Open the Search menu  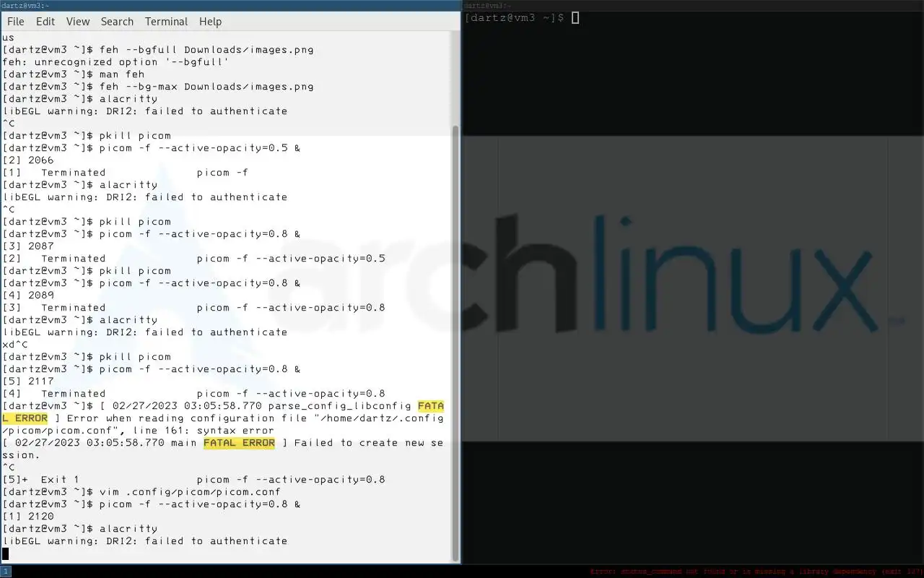[x=117, y=22]
